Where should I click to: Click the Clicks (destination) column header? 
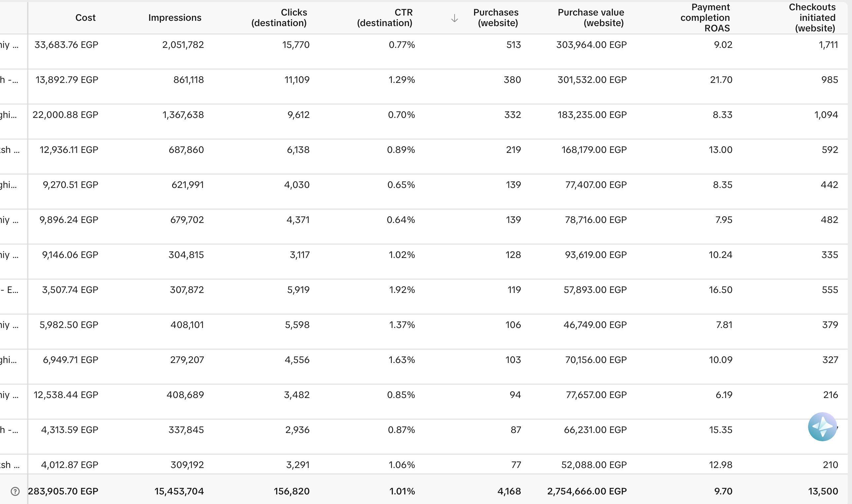point(279,18)
